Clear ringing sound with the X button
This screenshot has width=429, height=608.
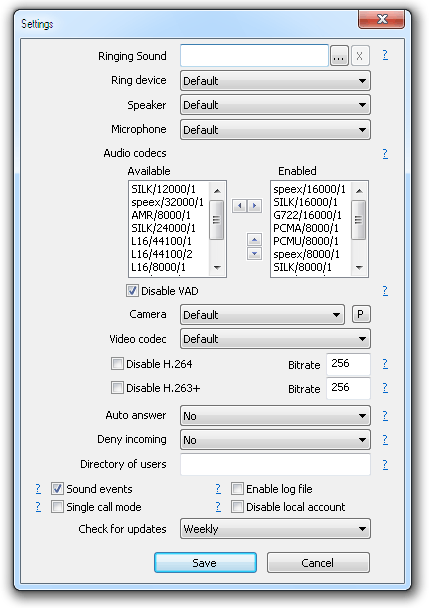click(360, 57)
